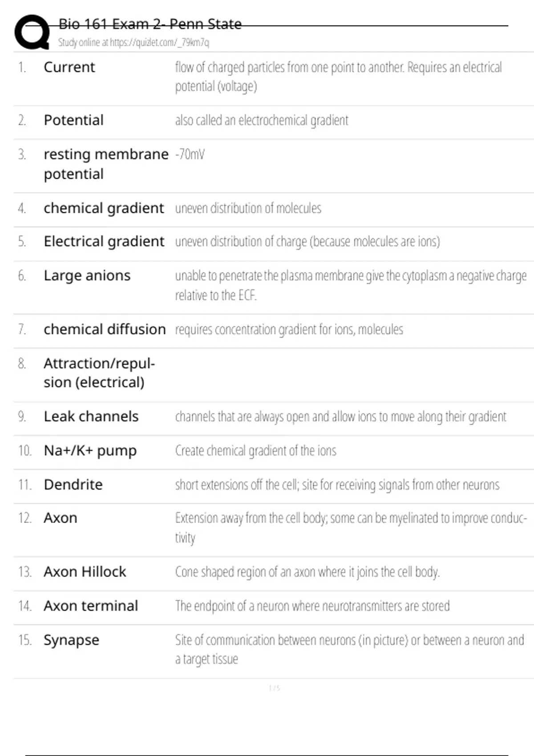Click the Synapse term

[x=71, y=640]
